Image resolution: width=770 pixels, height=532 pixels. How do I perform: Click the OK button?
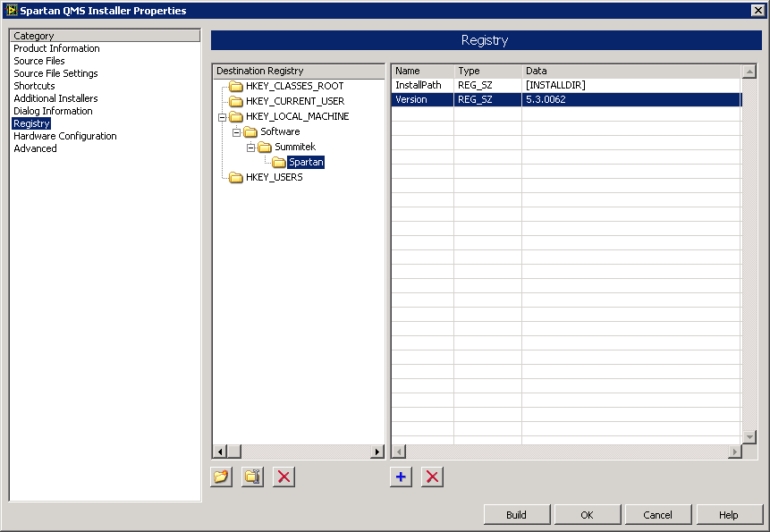coord(588,514)
